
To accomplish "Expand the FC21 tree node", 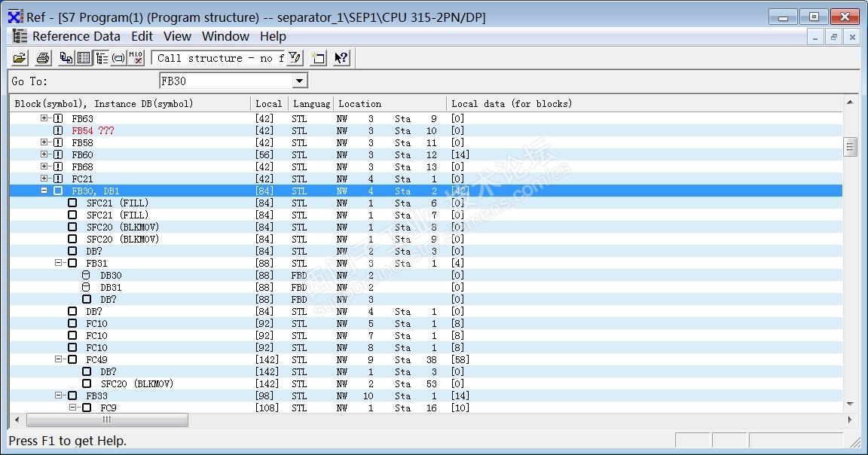I will pyautogui.click(x=44, y=179).
